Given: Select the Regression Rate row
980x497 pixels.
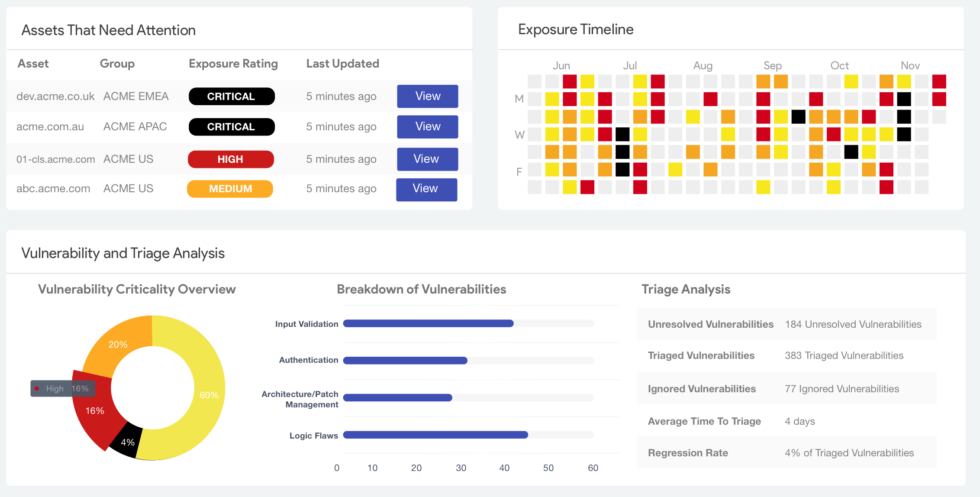Looking at the screenshot, I should [786, 453].
